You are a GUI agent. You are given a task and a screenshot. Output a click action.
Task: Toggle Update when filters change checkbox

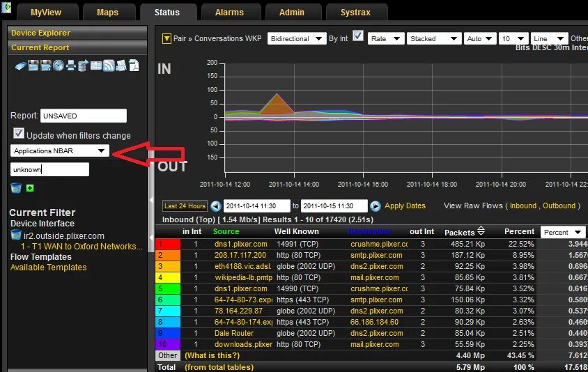(x=18, y=133)
